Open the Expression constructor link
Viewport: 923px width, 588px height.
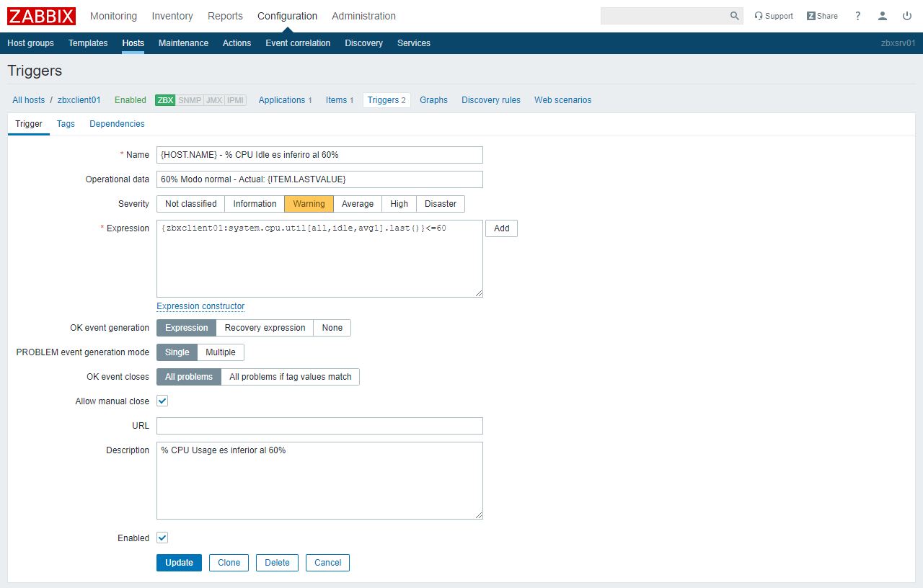point(200,306)
